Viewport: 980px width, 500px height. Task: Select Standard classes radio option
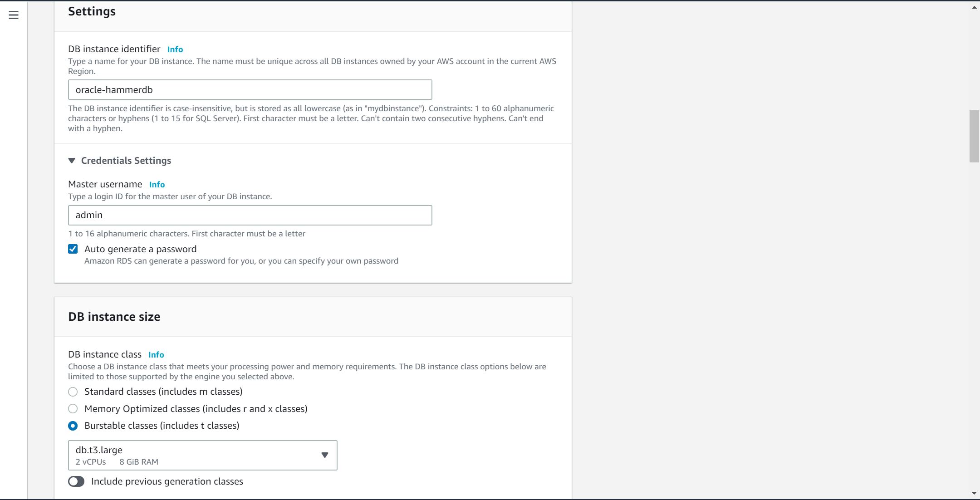pos(73,392)
